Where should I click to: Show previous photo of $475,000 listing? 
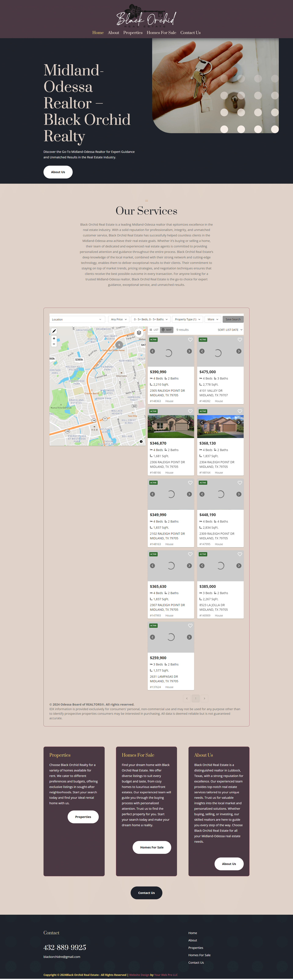(x=202, y=351)
